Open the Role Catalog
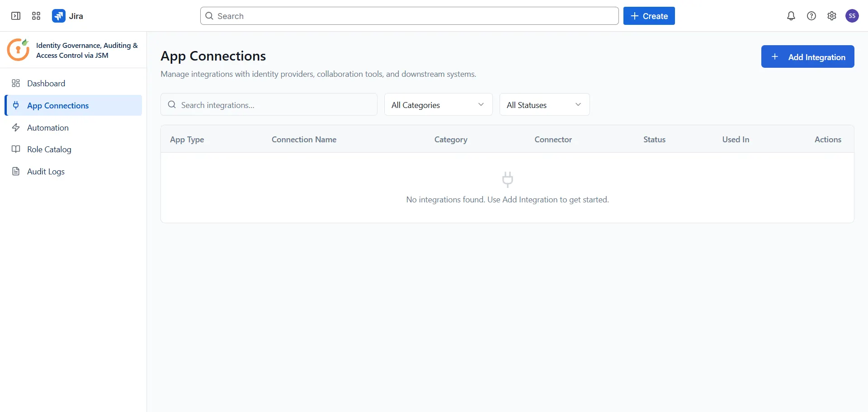Viewport: 868px width, 412px height. tap(73, 149)
